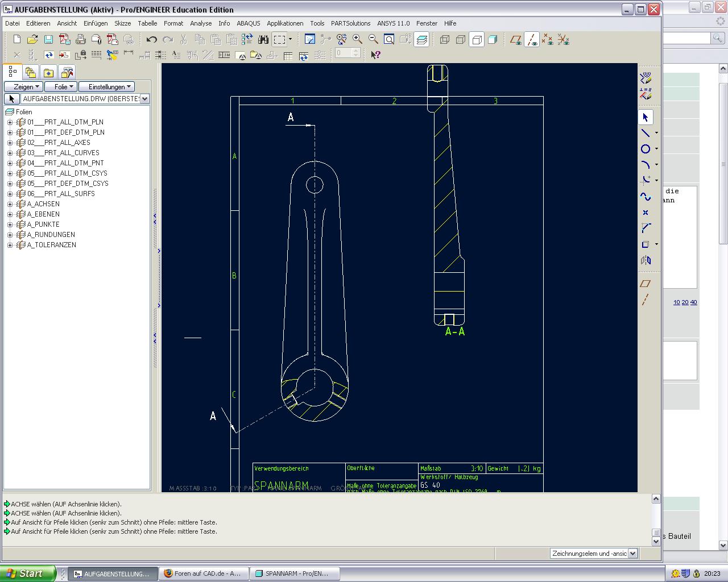Toggle datum planes display
Image resolution: width=728 pixels, height=582 pixels.
click(516, 39)
